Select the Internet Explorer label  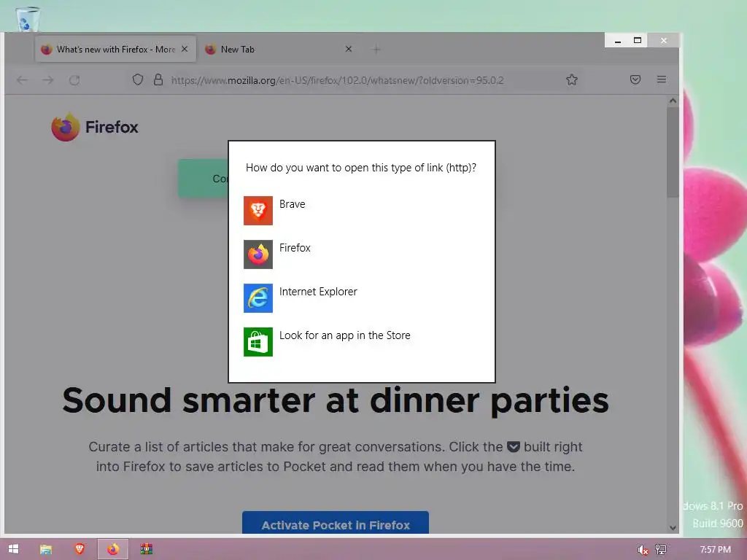tap(318, 292)
